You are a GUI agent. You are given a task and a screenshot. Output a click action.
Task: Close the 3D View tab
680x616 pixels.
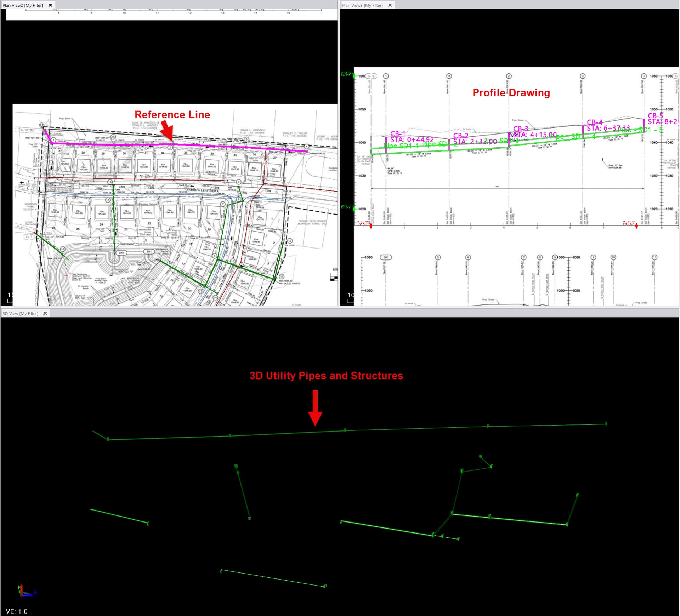[45, 314]
